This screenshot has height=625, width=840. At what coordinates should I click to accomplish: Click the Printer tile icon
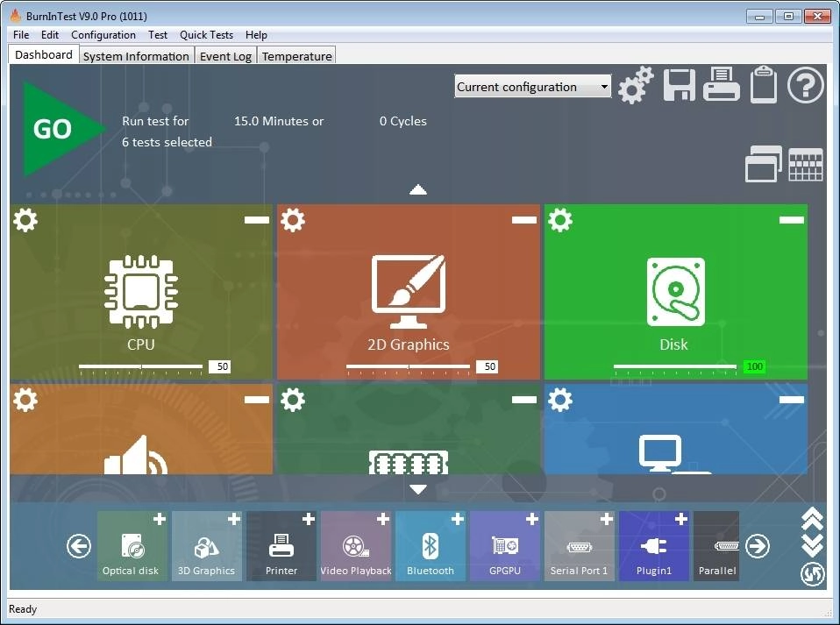tap(281, 546)
